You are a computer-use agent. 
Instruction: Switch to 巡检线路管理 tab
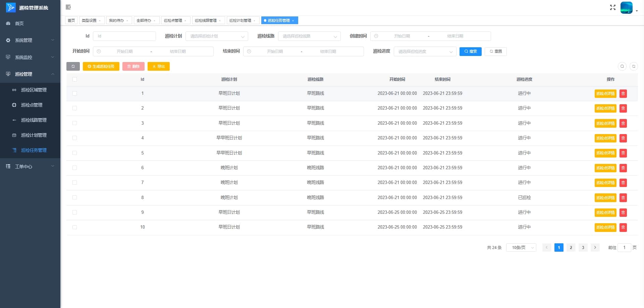tap(206, 20)
